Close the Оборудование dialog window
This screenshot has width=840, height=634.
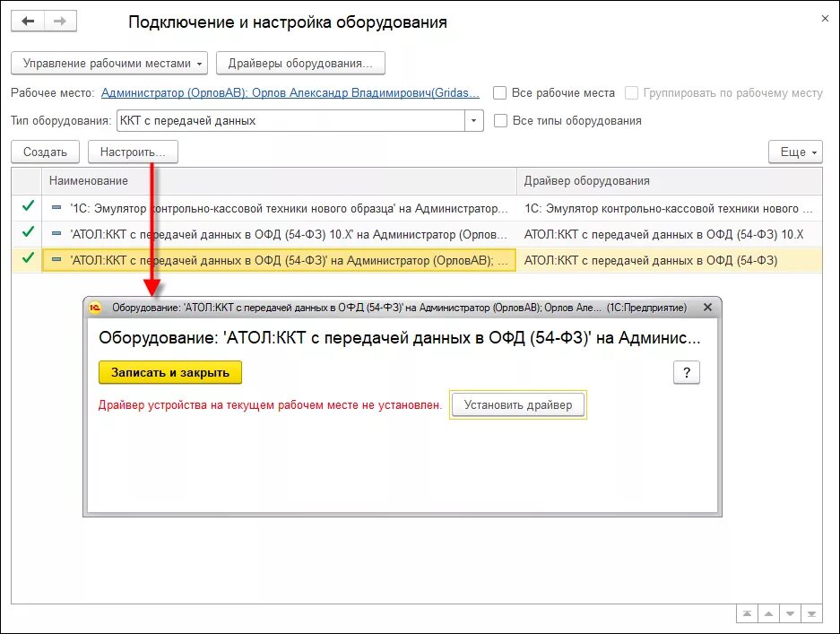point(707,307)
